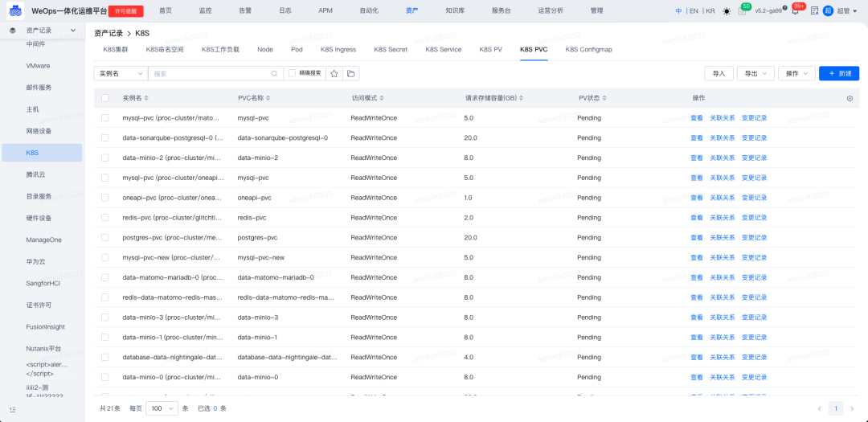The width and height of the screenshot is (868, 422).
Task: Open the saved searches folder icon
Action: tap(351, 73)
